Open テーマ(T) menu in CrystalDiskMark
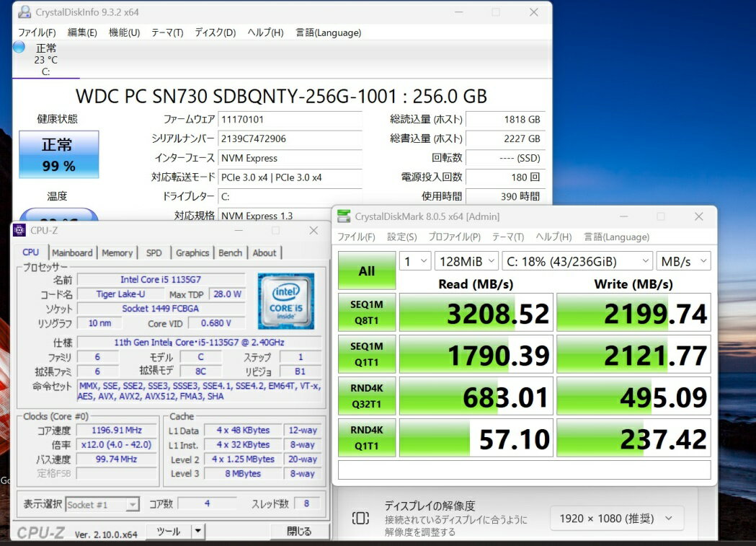 (x=507, y=237)
